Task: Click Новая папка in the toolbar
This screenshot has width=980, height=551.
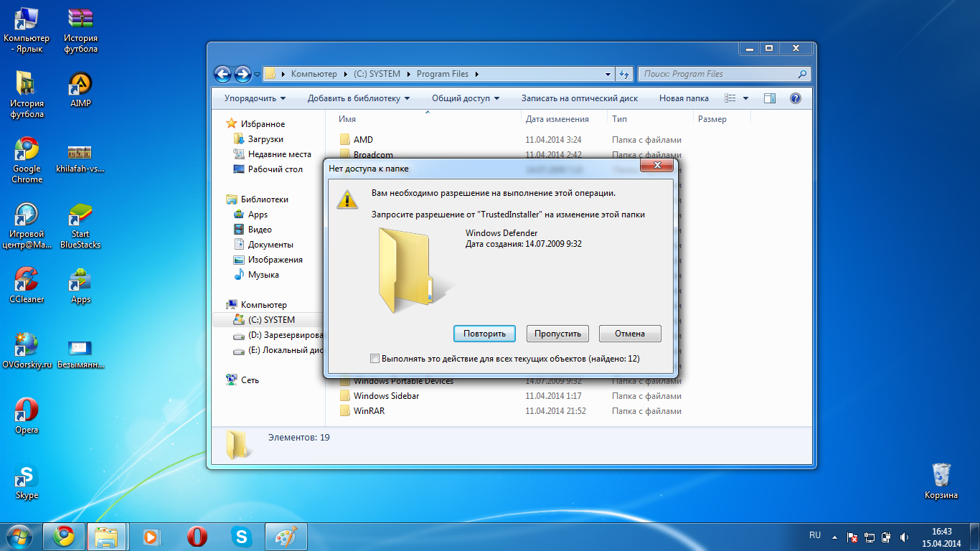Action: click(684, 98)
